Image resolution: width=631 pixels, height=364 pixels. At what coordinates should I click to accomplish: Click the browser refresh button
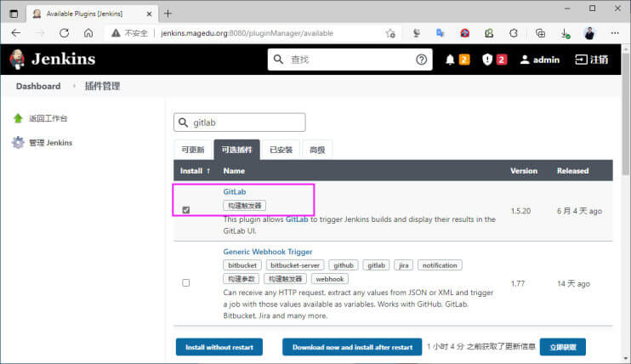click(x=64, y=33)
